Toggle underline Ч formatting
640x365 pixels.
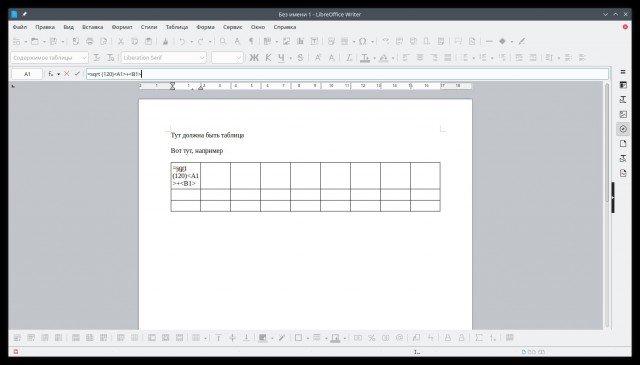[281, 58]
